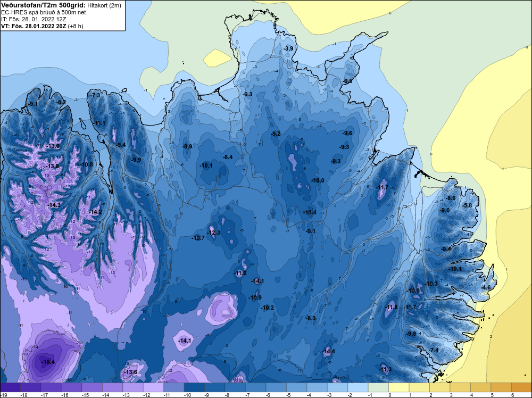This screenshot has width=532, height=398.
Task: Click the -10.7 temperature value
Action: coord(198,238)
